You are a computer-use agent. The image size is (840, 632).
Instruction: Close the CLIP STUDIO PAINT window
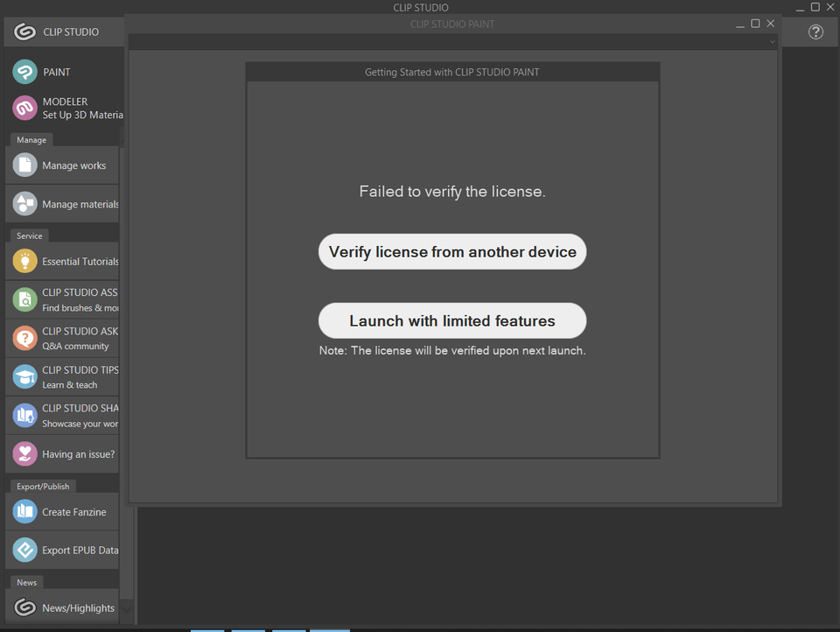point(771,24)
